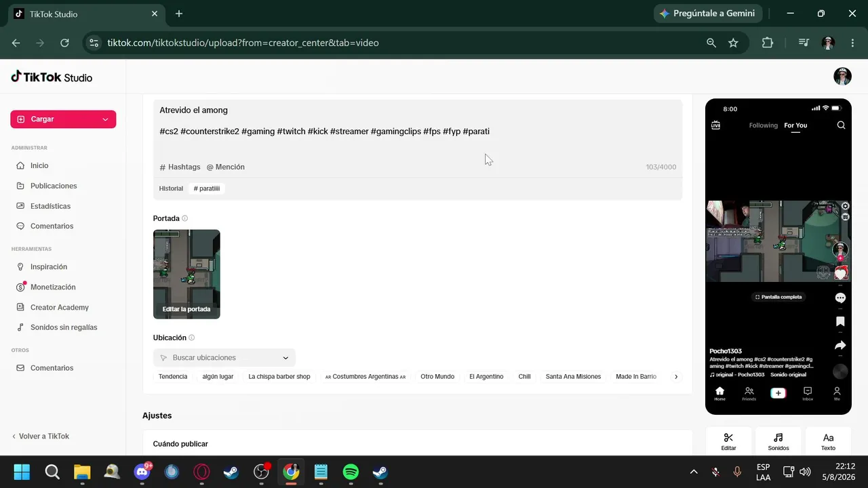Image resolution: width=868 pixels, height=488 pixels.
Task: Open the Windows Start menu
Action: pos(22,472)
